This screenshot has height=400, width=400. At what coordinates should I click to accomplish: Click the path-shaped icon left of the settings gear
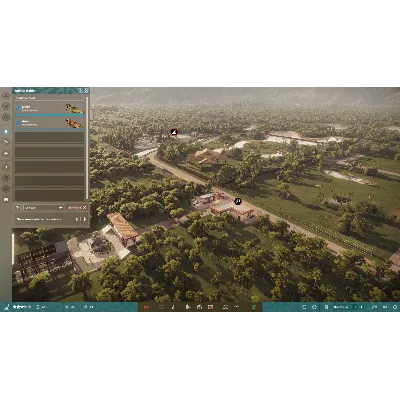coord(375,307)
